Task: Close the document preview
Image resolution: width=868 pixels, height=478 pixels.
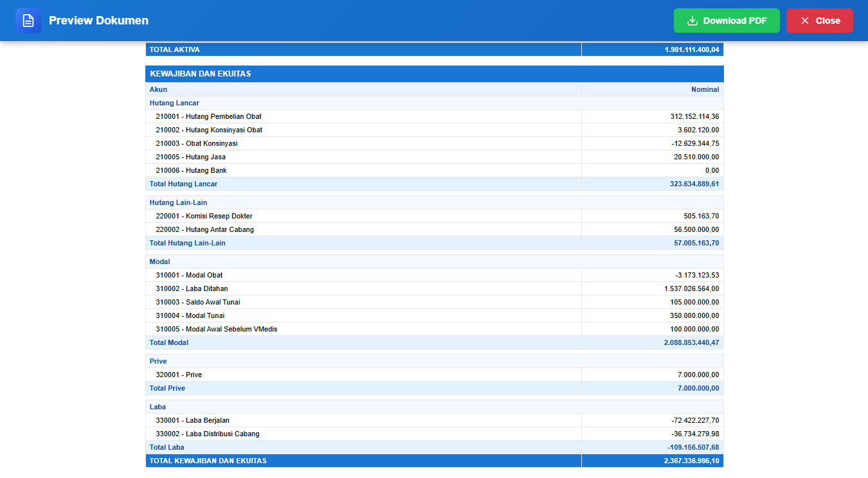Action: [x=820, y=21]
